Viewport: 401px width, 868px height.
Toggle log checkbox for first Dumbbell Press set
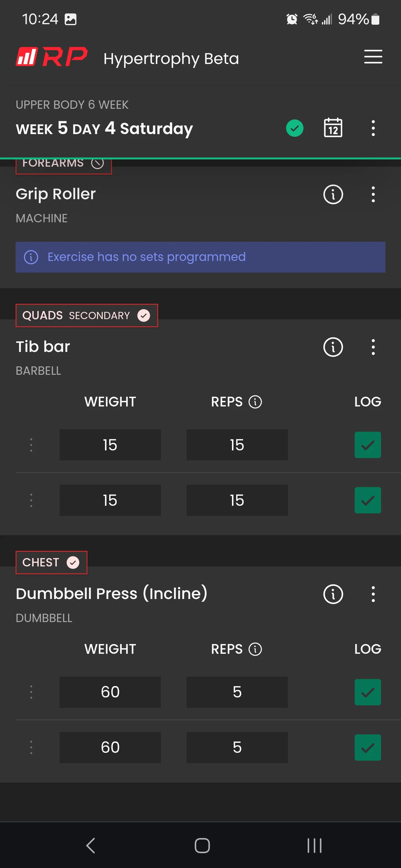(368, 692)
